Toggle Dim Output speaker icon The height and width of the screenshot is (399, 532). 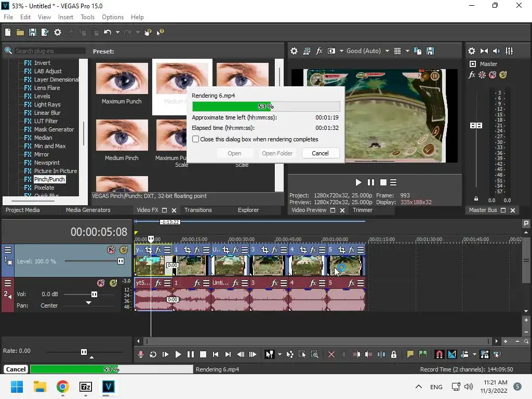click(x=496, y=51)
